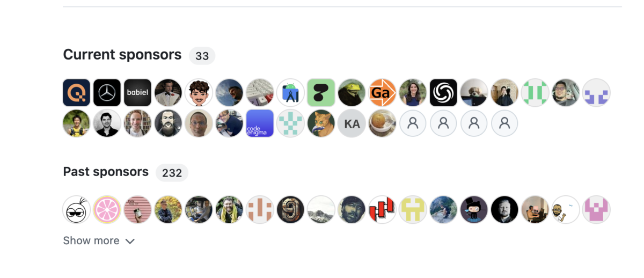Click the KA initials sponsor avatar

[x=352, y=123]
